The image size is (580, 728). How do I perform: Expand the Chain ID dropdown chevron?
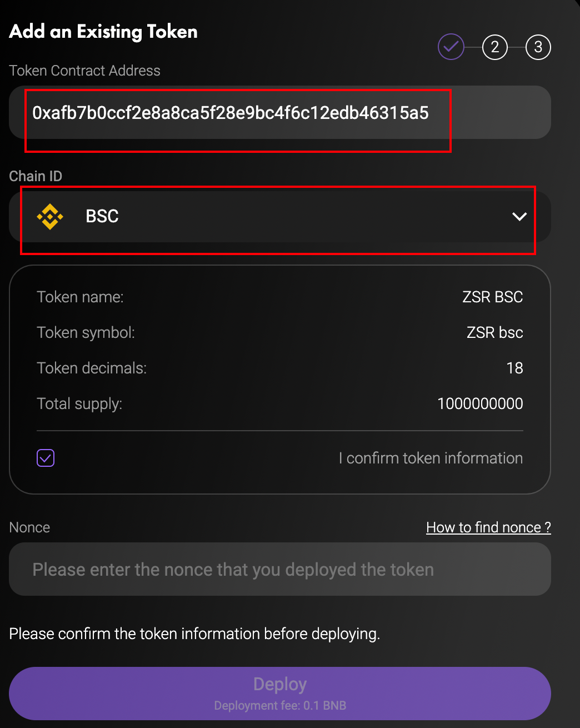coord(519,217)
